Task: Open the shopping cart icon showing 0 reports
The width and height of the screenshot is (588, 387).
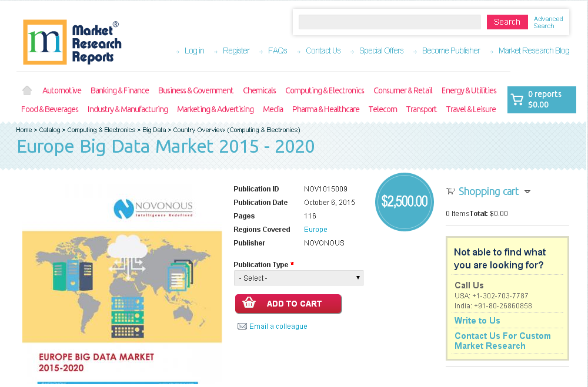Action: pos(517,100)
